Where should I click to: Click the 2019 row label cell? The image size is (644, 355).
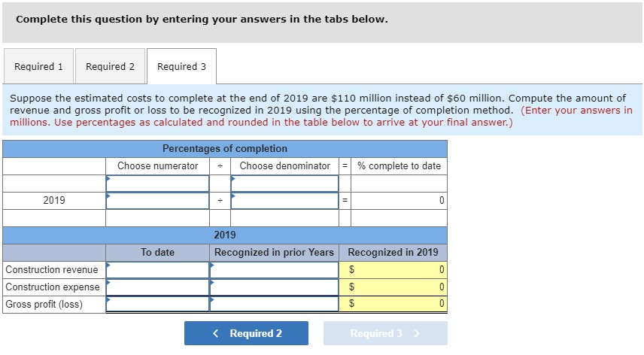53,201
